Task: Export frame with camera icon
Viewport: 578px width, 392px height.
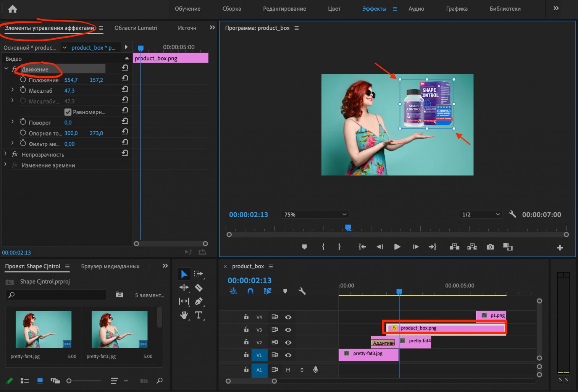Action: point(490,247)
